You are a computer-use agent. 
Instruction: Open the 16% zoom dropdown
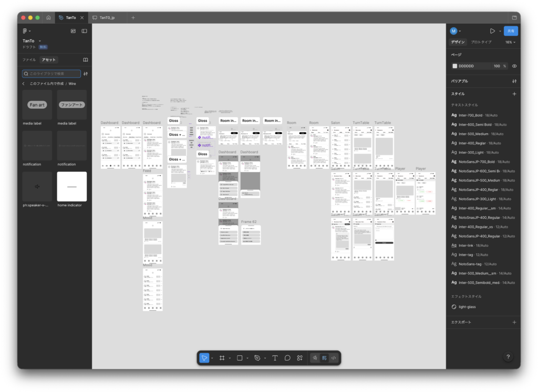tap(510, 42)
